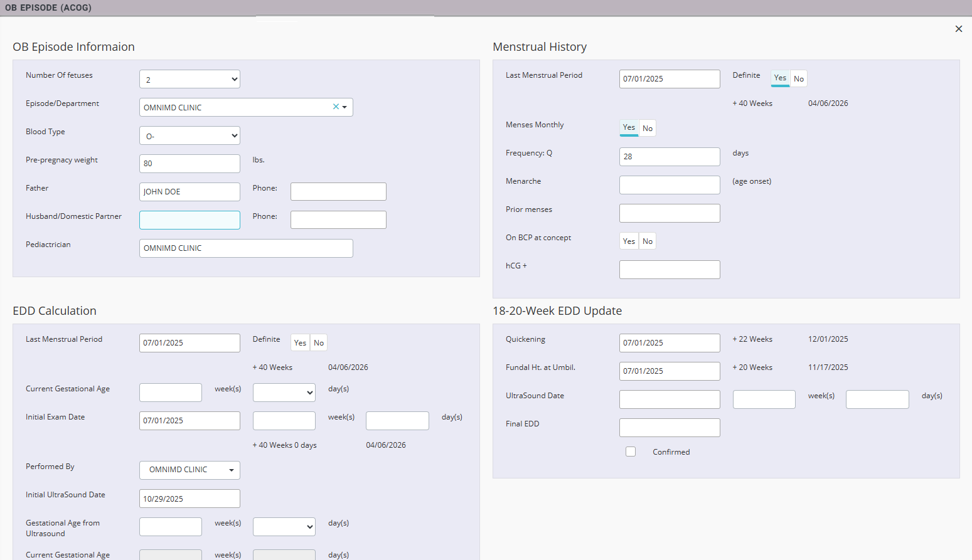Click the Husband/Domestic Partner name field
Viewport: 972px width, 560px height.
click(x=190, y=220)
